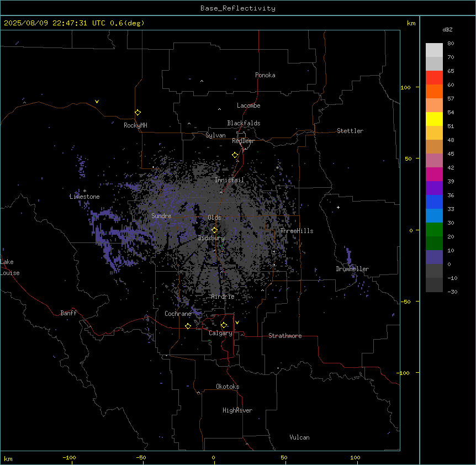
Task: Click the orange 57-60 dBZ legend swatch
Action: (434, 92)
